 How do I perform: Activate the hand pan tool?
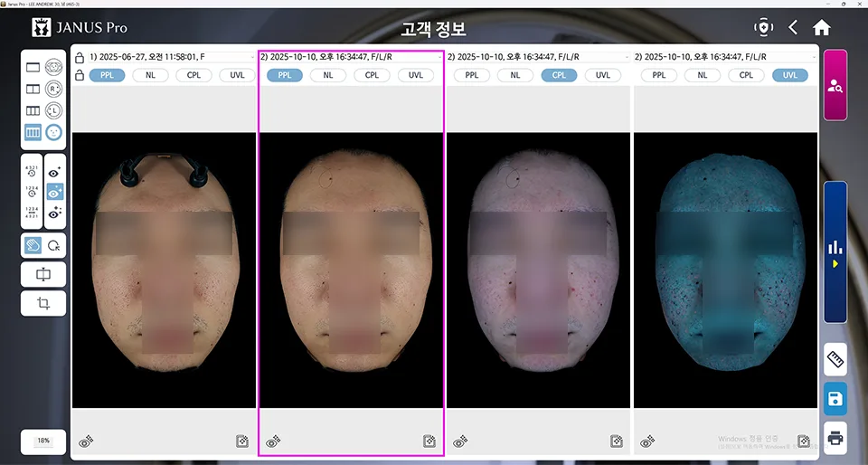33,246
